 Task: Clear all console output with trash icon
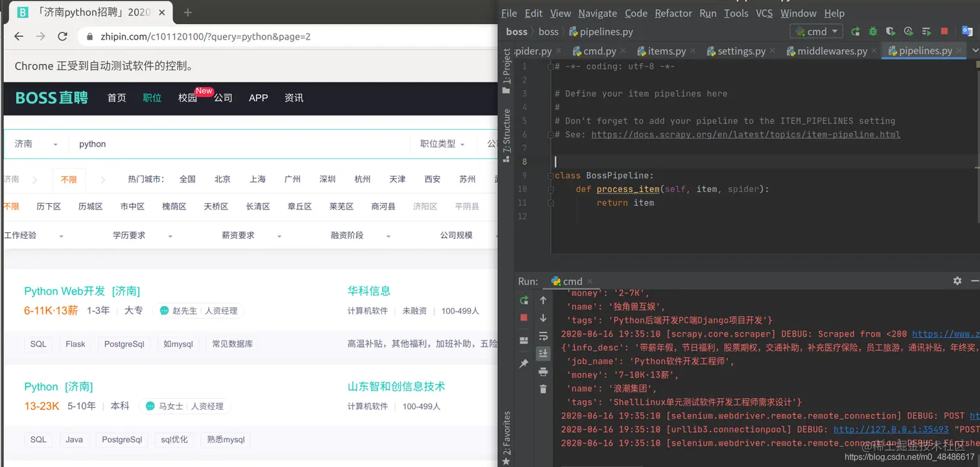point(543,389)
